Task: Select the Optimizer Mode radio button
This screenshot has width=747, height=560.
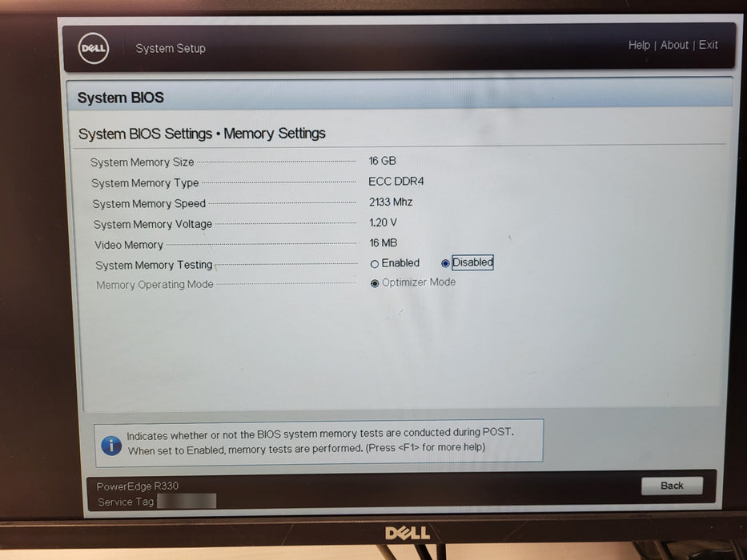Action: [x=375, y=283]
